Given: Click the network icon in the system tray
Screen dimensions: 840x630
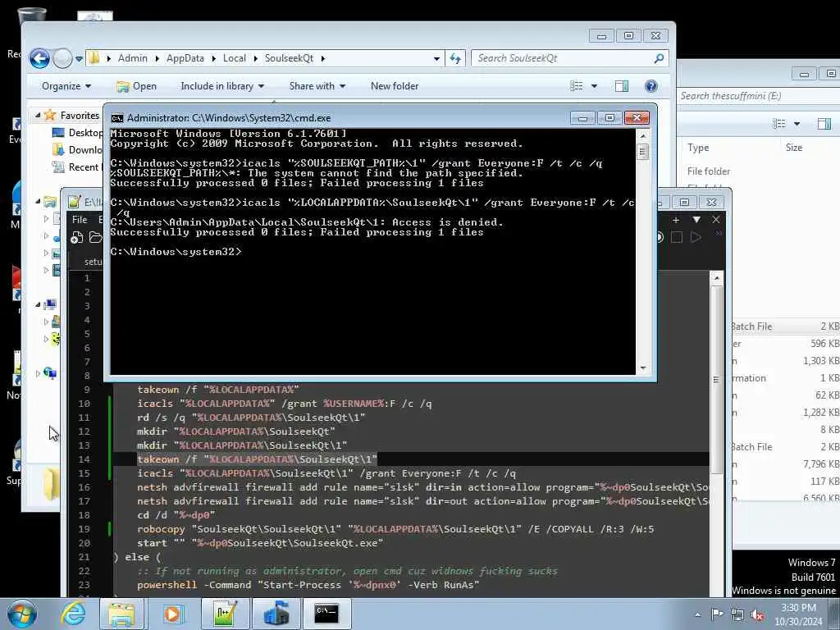Looking at the screenshot, I should 737,615.
